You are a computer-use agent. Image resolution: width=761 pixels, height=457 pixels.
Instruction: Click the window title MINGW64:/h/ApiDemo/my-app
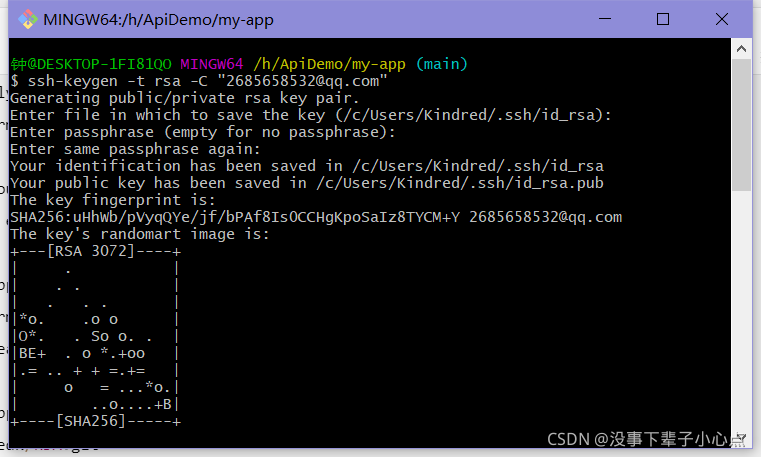[x=158, y=20]
